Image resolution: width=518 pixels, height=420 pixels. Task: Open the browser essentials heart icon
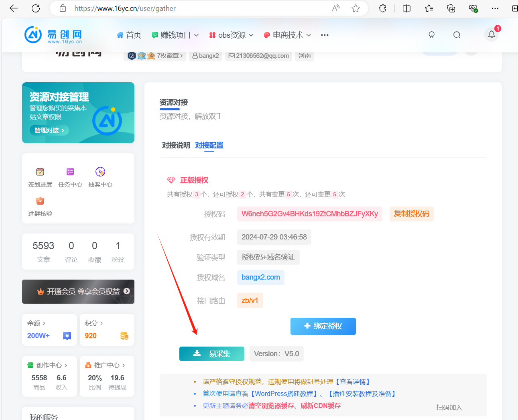pyautogui.click(x=473, y=8)
